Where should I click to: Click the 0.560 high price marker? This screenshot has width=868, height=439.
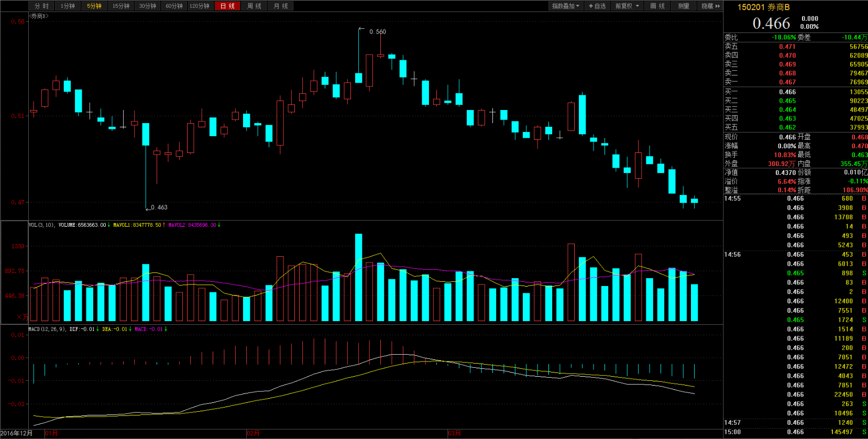coord(378,32)
